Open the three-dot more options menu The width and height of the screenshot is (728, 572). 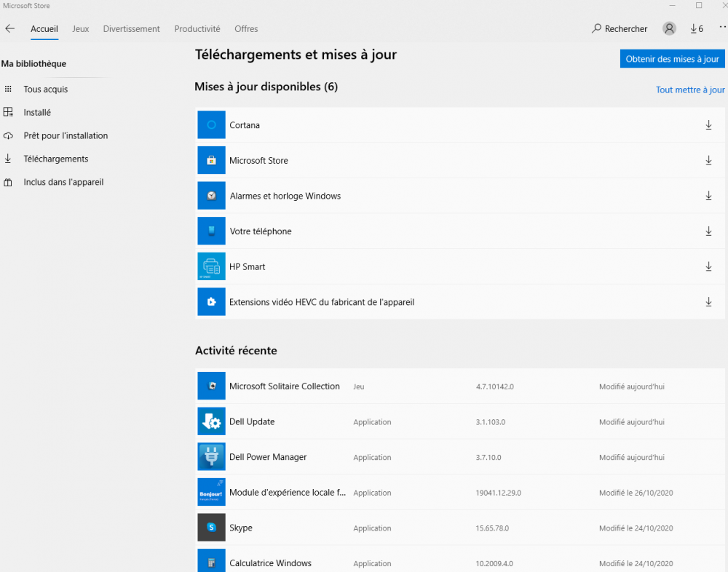coord(722,28)
